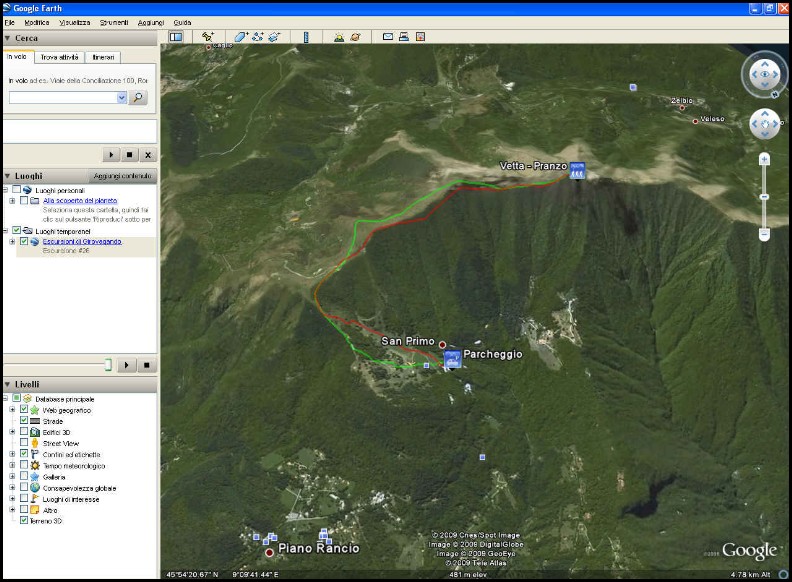Check the Luoghi personali checkbox
This screenshot has height=582, width=792.
tap(17, 189)
